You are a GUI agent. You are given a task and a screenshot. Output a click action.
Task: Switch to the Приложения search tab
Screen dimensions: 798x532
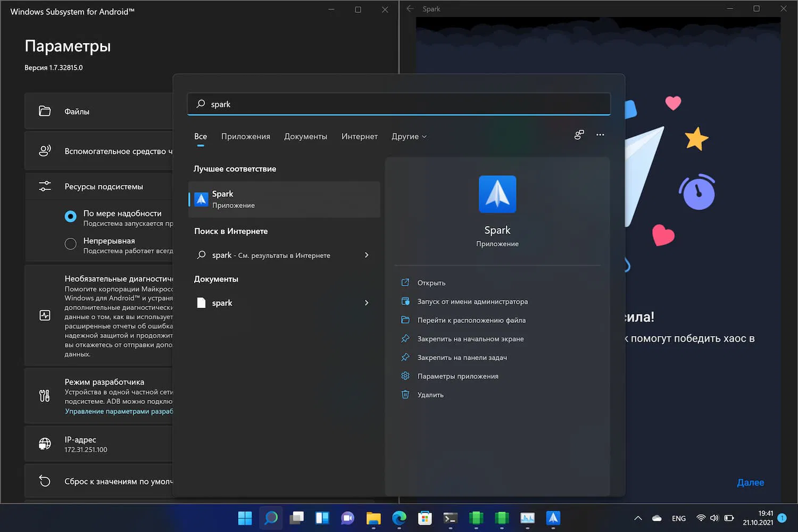(246, 136)
